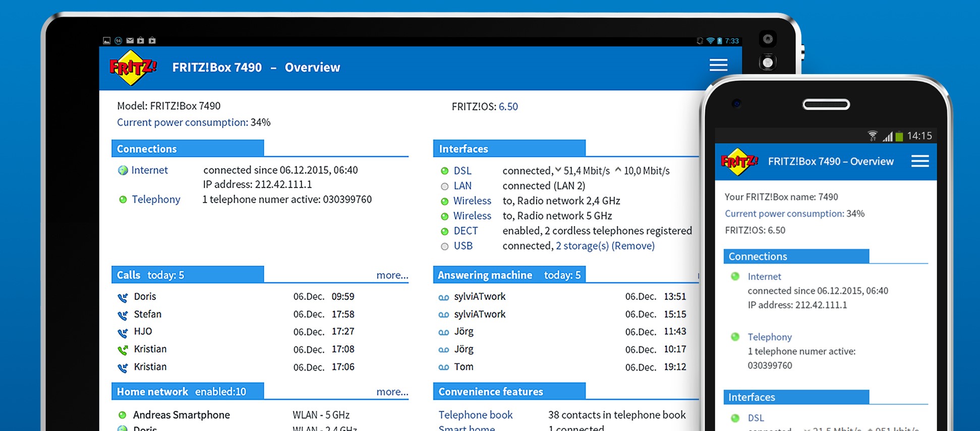
Task: Open the DECT interface link
Action: (466, 231)
